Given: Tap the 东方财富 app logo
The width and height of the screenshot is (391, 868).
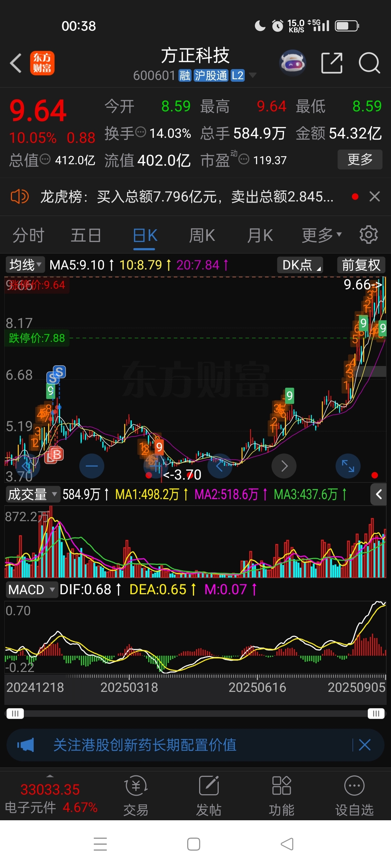Looking at the screenshot, I should [42, 63].
